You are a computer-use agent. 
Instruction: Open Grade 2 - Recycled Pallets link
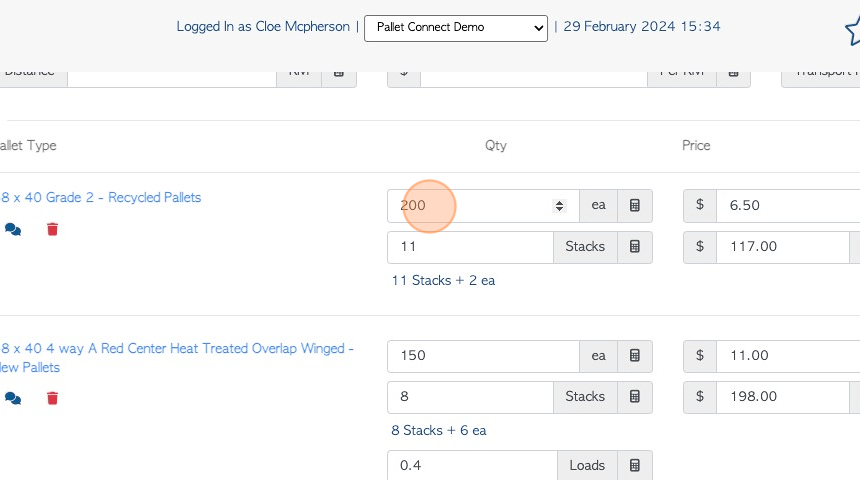[x=101, y=198]
